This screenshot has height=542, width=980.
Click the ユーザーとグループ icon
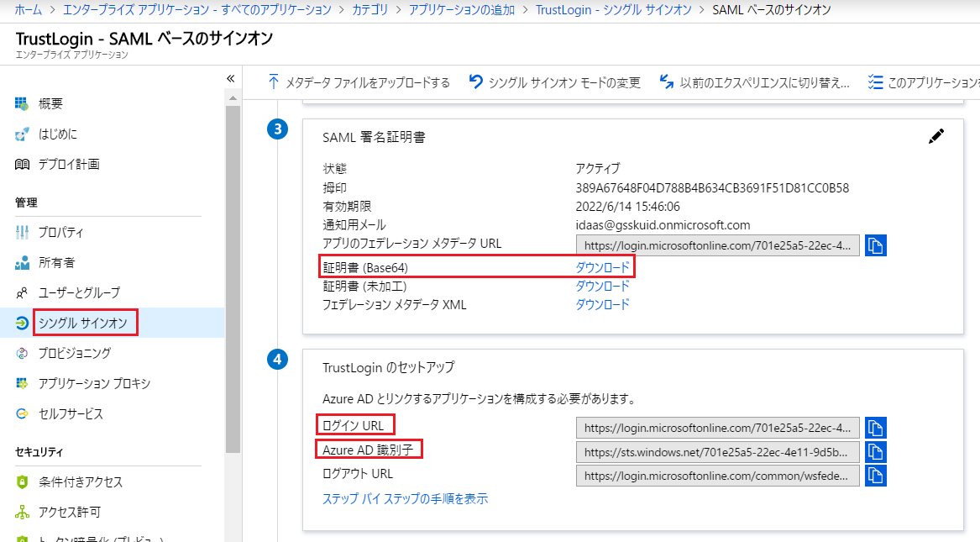click(22, 292)
